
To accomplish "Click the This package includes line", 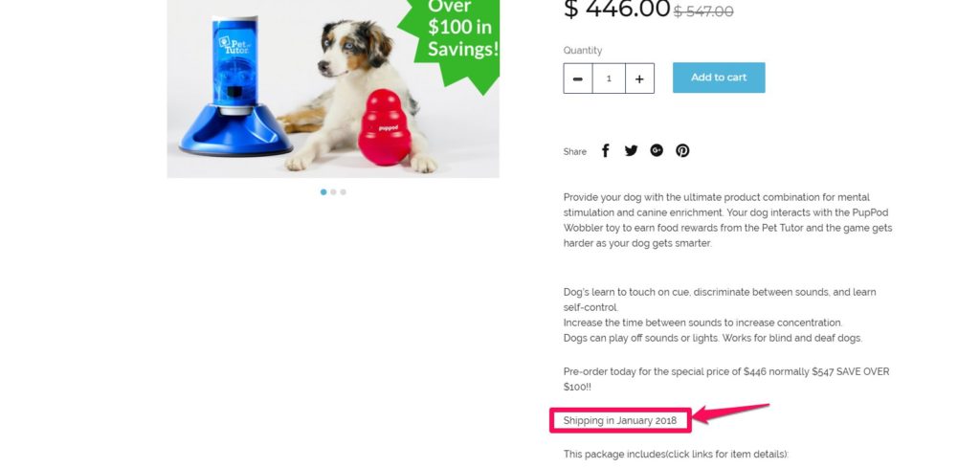I will pos(676,455).
